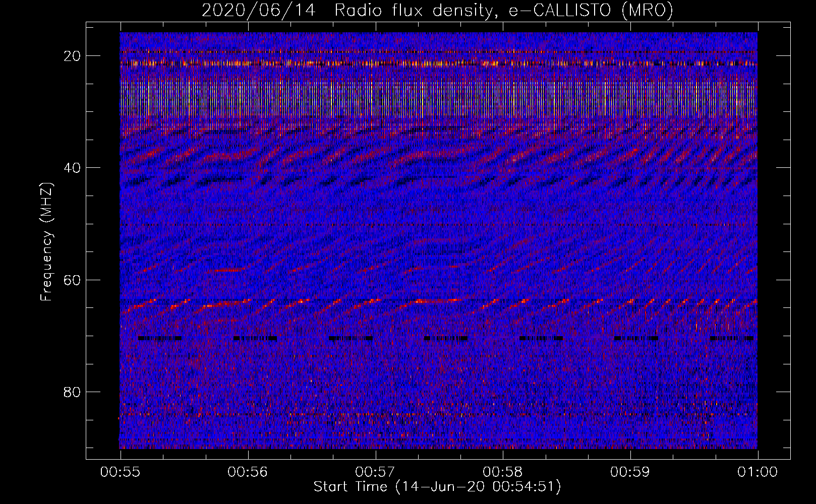Click the 40 MHz frequency tick label
Image resolution: width=816 pixels, height=504 pixels.
72,168
